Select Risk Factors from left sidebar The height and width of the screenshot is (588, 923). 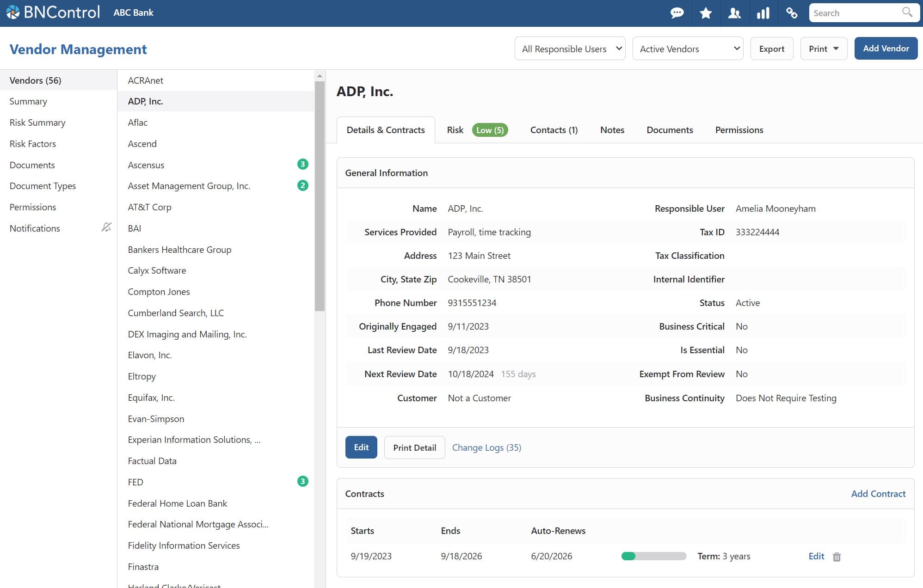(x=32, y=143)
